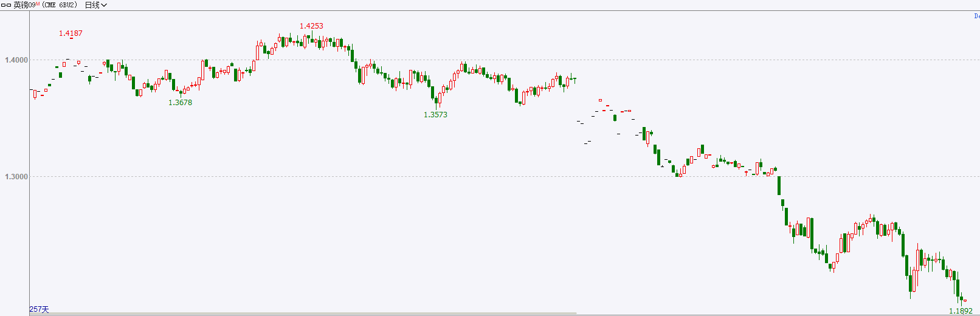The width and height of the screenshot is (980, 316).
Task: Click the 1.4000 price axis label
Action: 16,60
